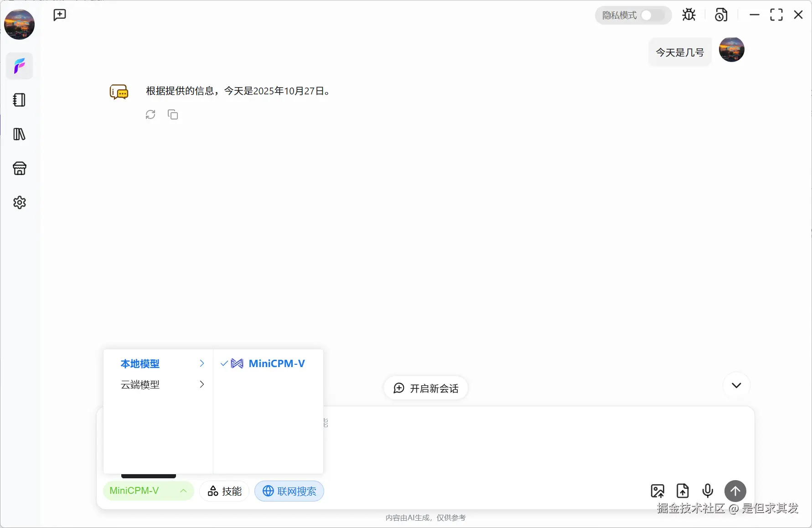This screenshot has width=812, height=528.
Task: Copy the assistant's reply
Action: click(x=173, y=114)
